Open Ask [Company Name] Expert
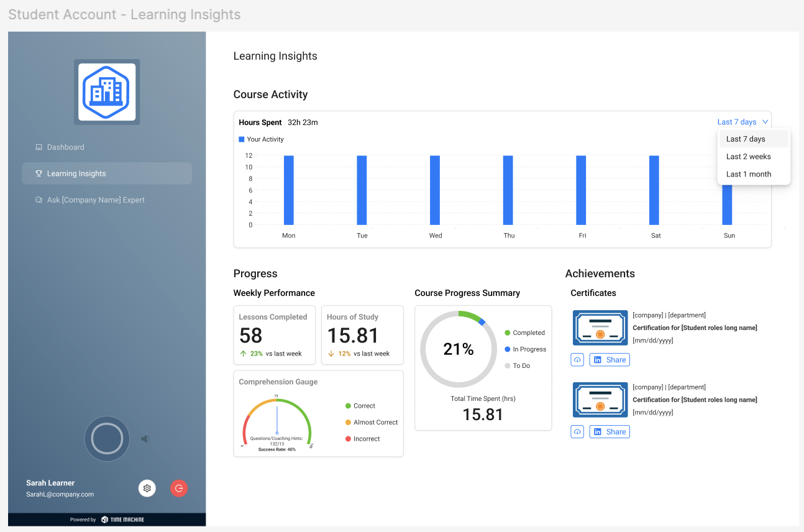804x532 pixels. (x=107, y=200)
